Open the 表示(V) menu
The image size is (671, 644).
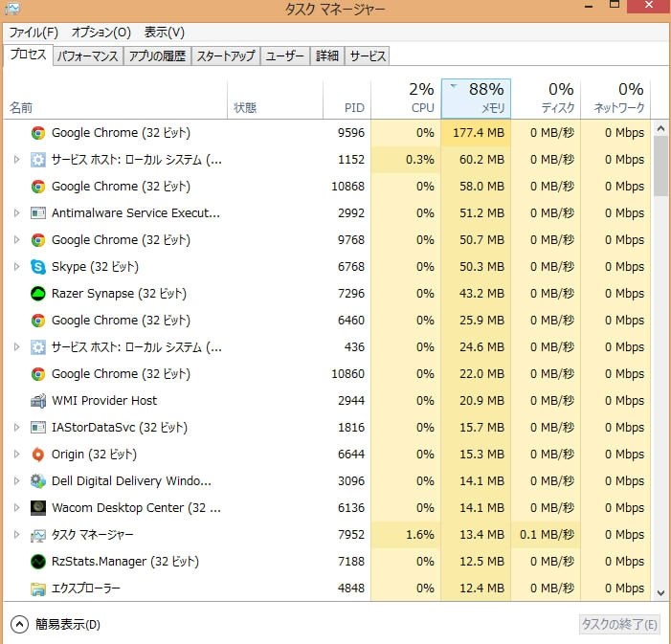coord(164,33)
